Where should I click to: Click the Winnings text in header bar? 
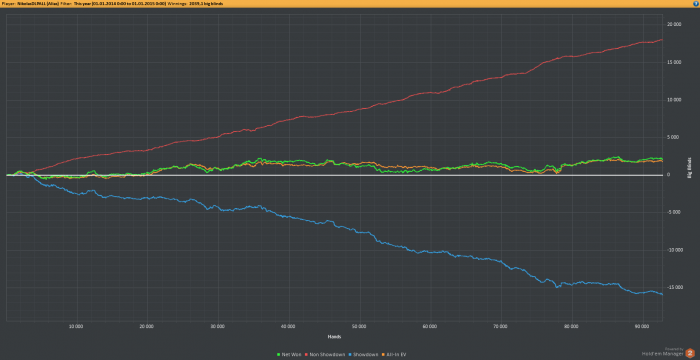click(195, 4)
